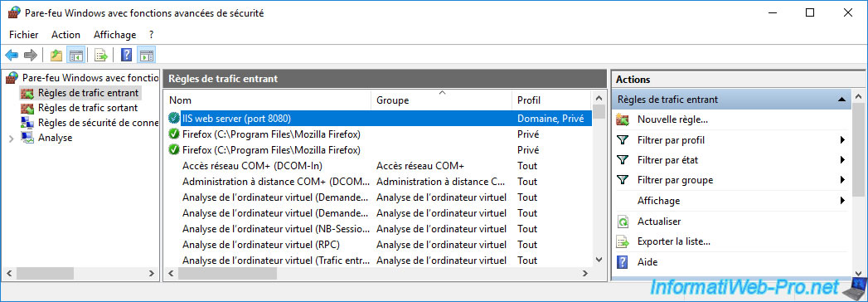Open the Affichage menu in menu bar
The image size is (868, 302).
(114, 34)
